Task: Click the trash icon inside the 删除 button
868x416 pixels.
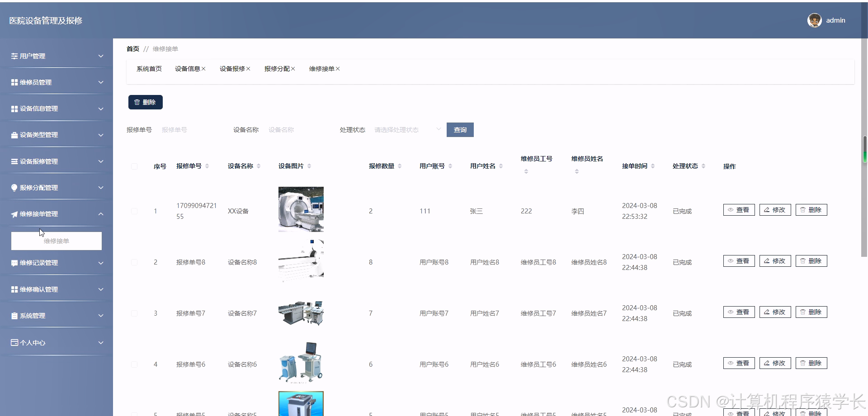Action: [138, 102]
